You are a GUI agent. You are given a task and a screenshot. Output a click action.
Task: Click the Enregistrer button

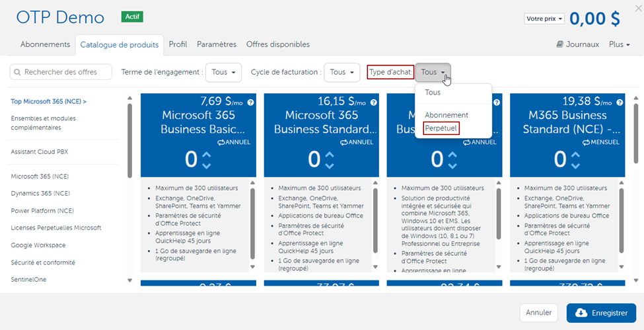pos(601,313)
